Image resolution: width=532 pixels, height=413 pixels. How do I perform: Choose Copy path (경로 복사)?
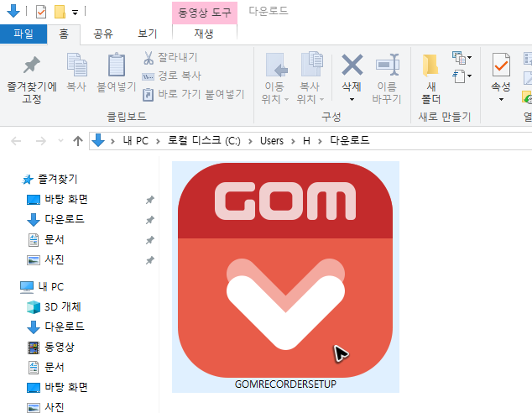tap(172, 76)
